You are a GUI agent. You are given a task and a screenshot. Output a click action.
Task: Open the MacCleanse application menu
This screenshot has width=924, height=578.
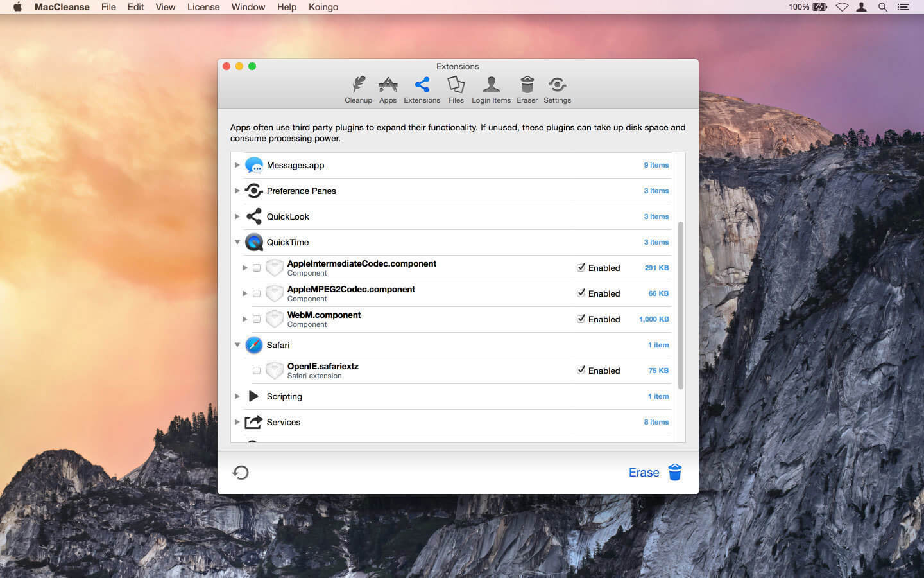[x=62, y=7]
